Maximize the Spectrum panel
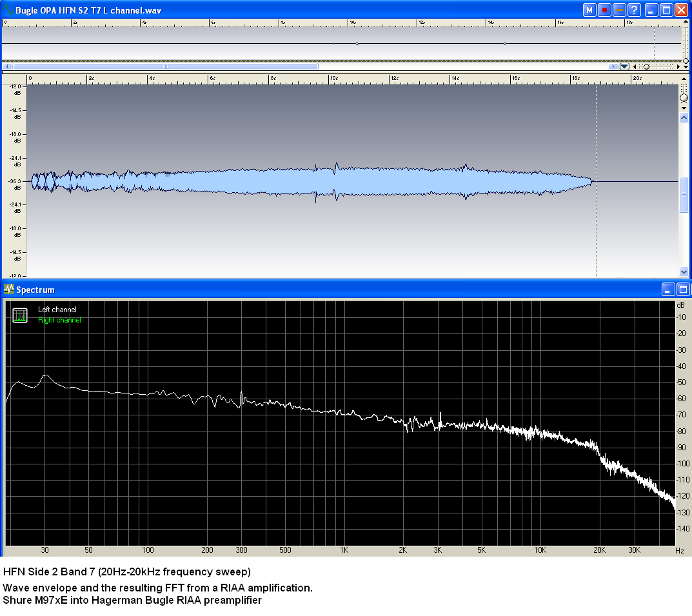Viewport: 692px width, 616px height. click(x=683, y=290)
